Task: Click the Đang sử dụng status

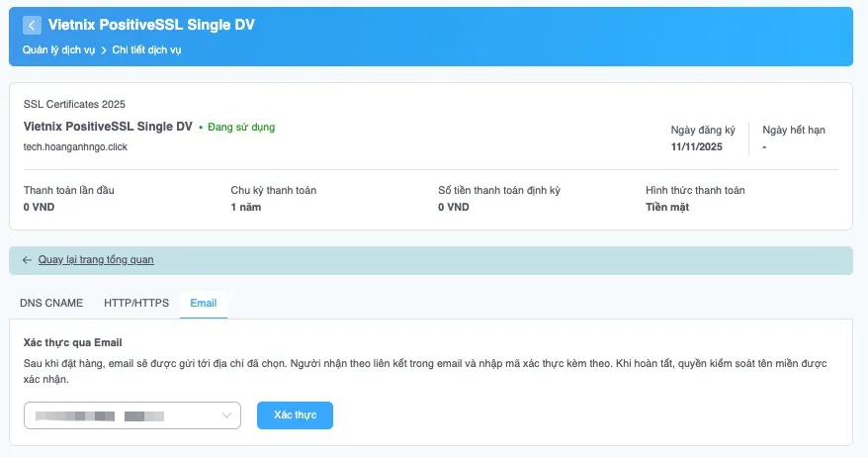Action: [241, 128]
